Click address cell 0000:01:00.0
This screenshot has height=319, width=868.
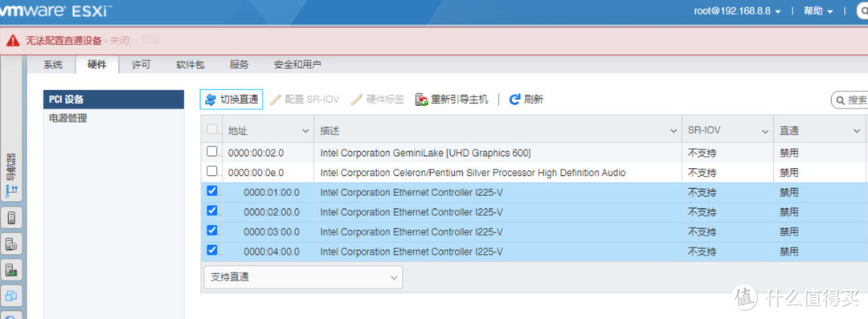coord(272,193)
